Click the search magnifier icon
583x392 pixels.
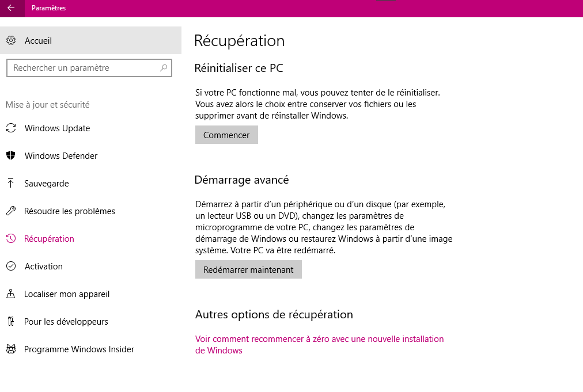(x=164, y=68)
